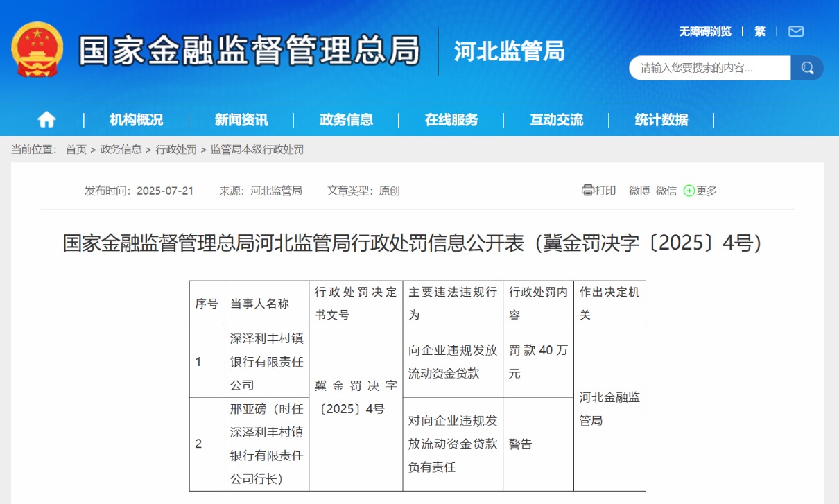Click the 行政处罚决定书文号 column header

click(356, 304)
